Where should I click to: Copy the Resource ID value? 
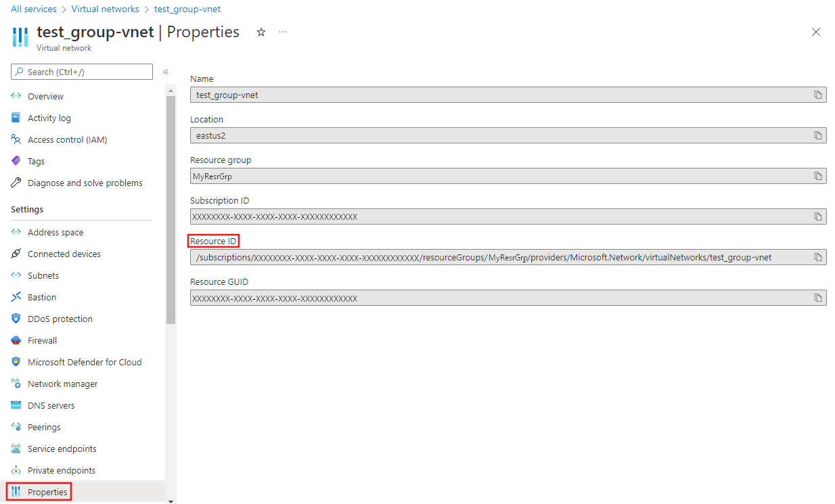pos(817,257)
